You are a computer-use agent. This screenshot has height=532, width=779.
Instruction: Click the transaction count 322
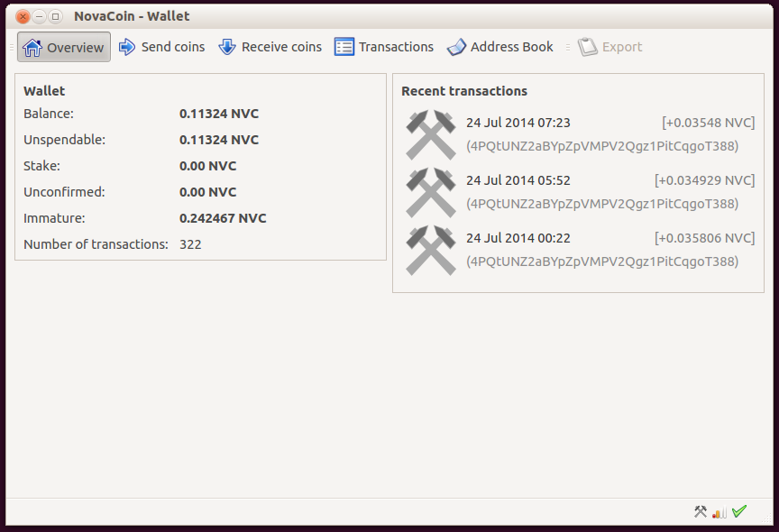click(x=190, y=244)
